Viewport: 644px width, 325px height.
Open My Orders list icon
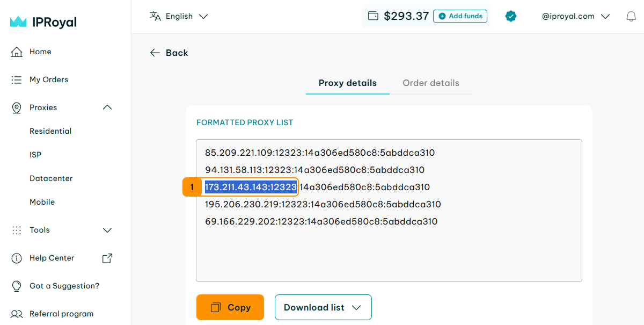pos(17,80)
